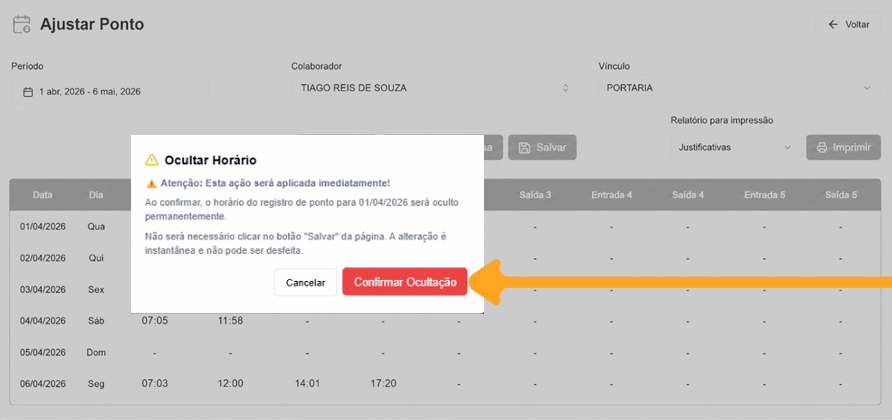Click the Relatório para impressão label

coord(722,121)
